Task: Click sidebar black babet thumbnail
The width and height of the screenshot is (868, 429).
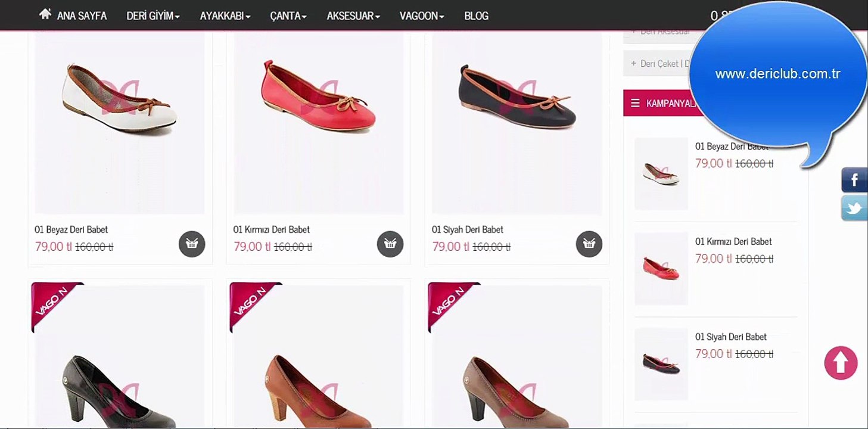Action: coord(661,364)
